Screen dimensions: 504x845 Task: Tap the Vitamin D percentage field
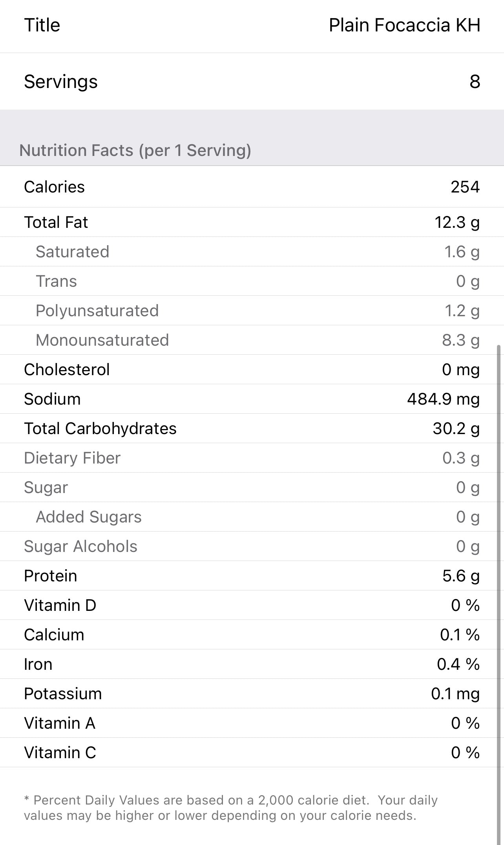coord(465,605)
